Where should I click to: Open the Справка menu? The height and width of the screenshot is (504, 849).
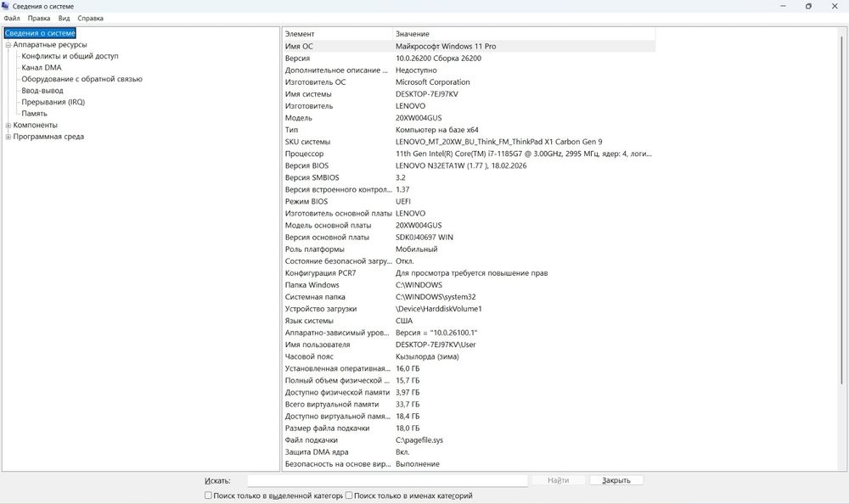point(91,18)
